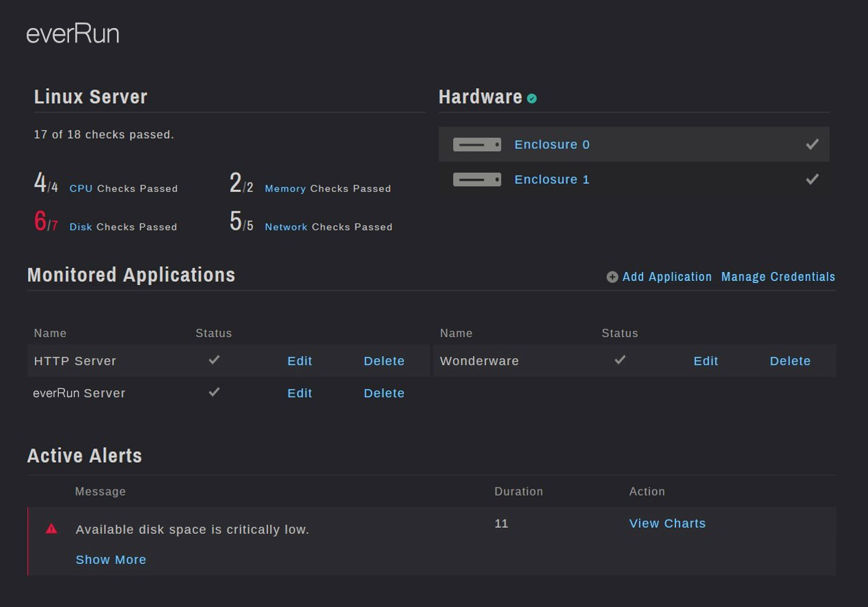Click the plus icon beside Add Application
868x607 pixels.
(x=612, y=277)
